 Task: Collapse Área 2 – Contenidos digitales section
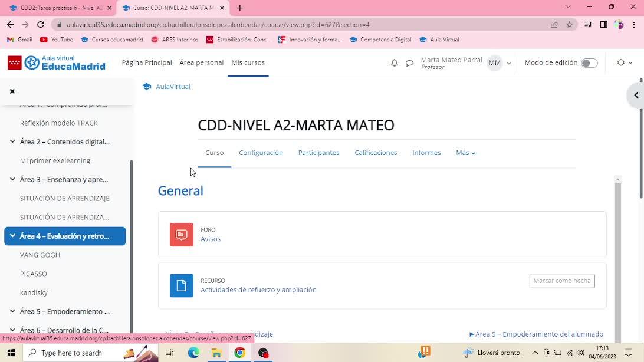point(12,141)
